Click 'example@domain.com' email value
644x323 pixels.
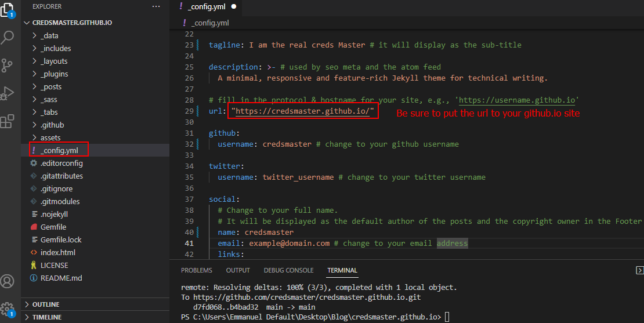[x=289, y=244]
